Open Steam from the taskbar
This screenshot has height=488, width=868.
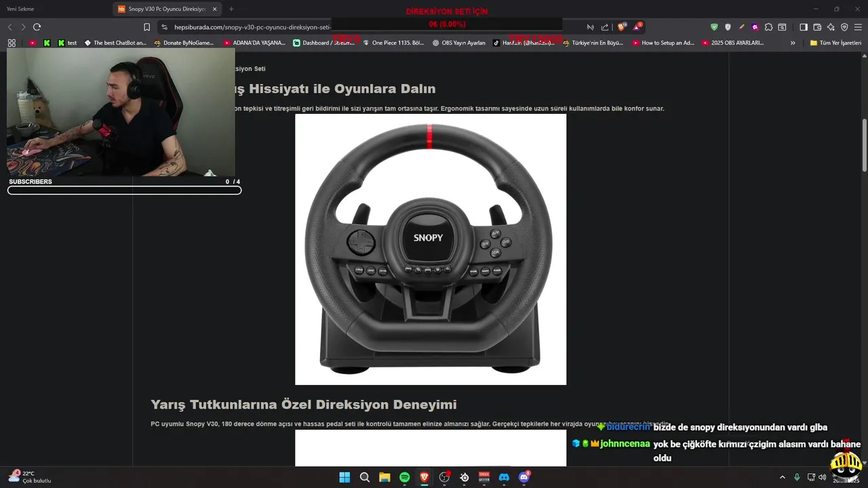pyautogui.click(x=465, y=477)
